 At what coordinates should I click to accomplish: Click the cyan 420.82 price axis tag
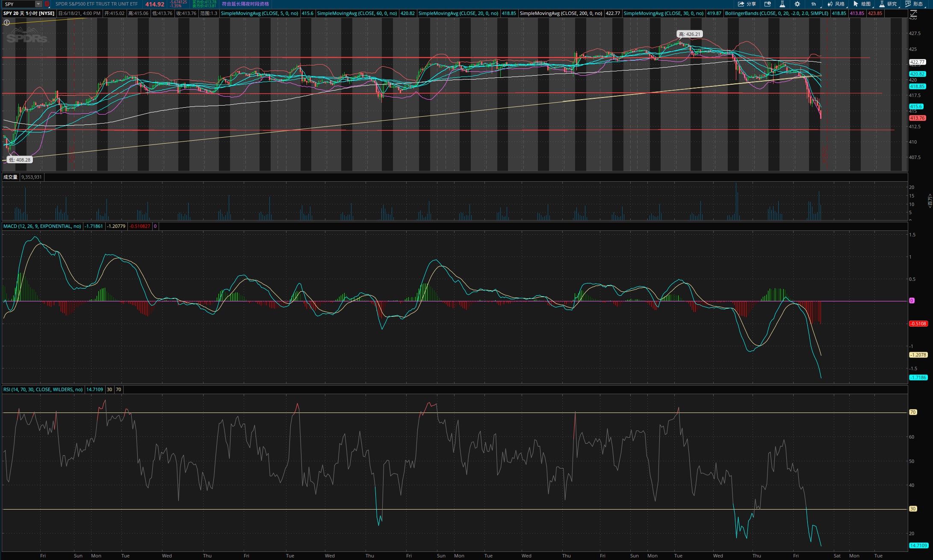(x=918, y=74)
